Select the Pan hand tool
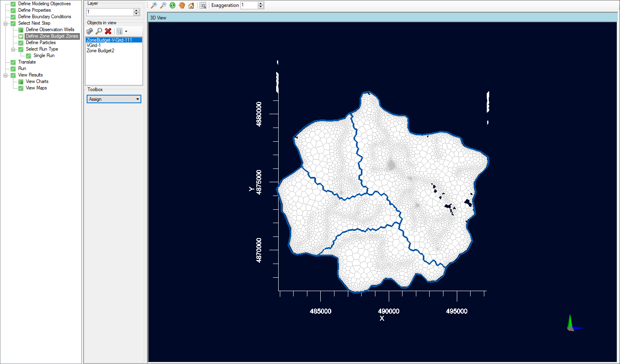The height and width of the screenshot is (364, 620). (181, 5)
